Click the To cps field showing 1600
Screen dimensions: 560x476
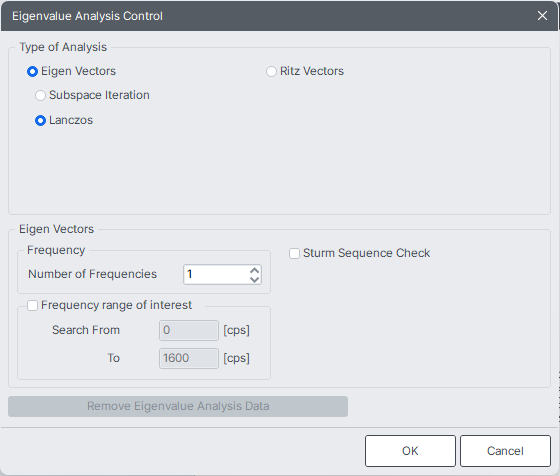pyautogui.click(x=189, y=359)
